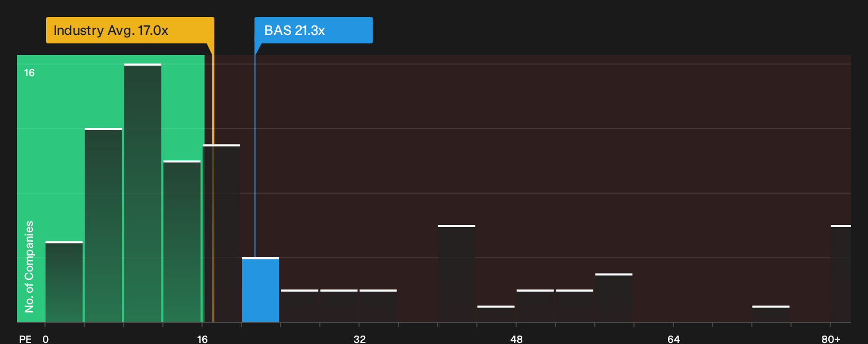Click the Industry Avg. 17.0x label
Screen dimensions: 868x344
(130, 30)
